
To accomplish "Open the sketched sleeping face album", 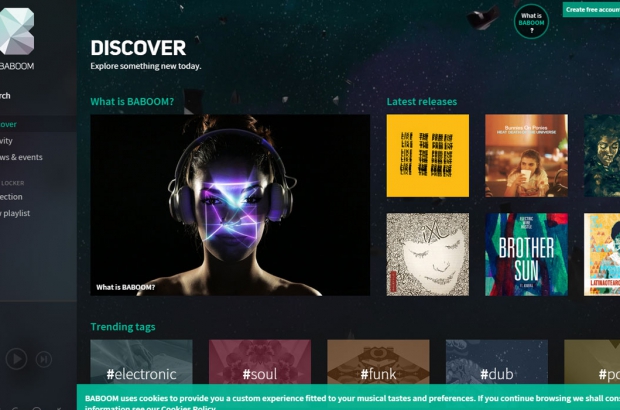I will point(427,254).
